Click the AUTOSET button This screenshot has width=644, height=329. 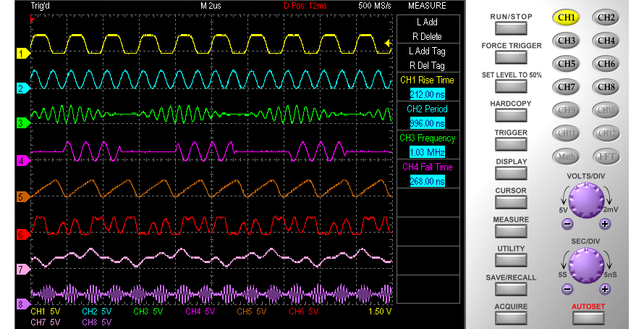(x=588, y=318)
